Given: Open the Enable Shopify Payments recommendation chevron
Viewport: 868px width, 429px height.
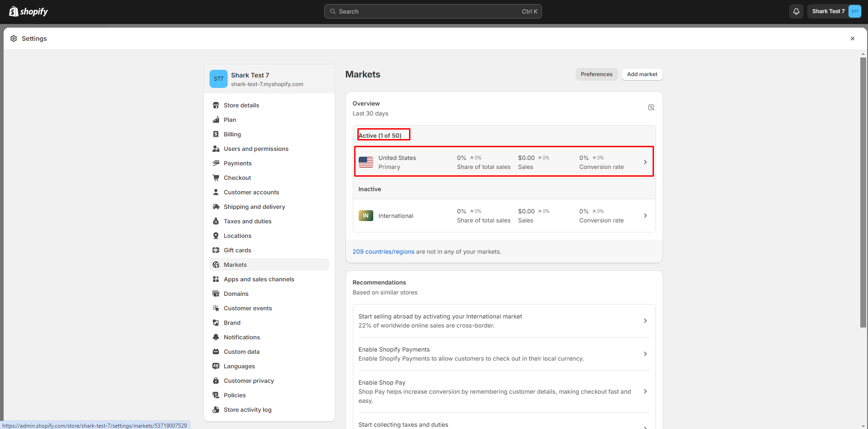Looking at the screenshot, I should point(645,354).
